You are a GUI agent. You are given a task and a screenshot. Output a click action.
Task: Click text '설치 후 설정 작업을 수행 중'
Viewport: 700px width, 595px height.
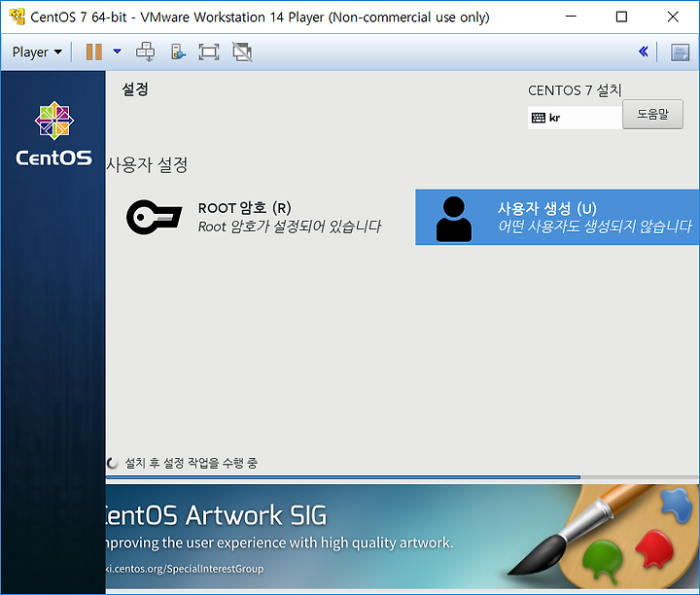click(192, 464)
